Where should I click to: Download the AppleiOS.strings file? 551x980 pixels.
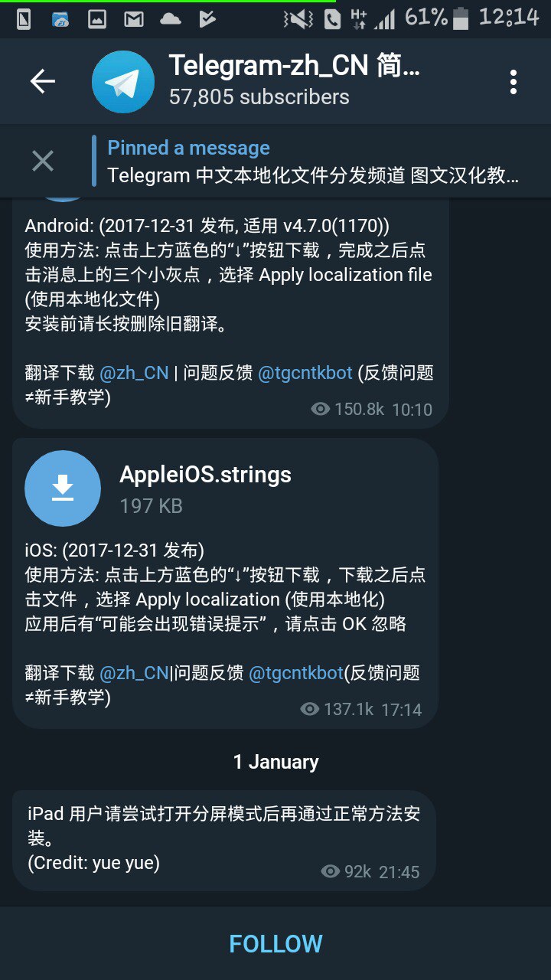63,488
